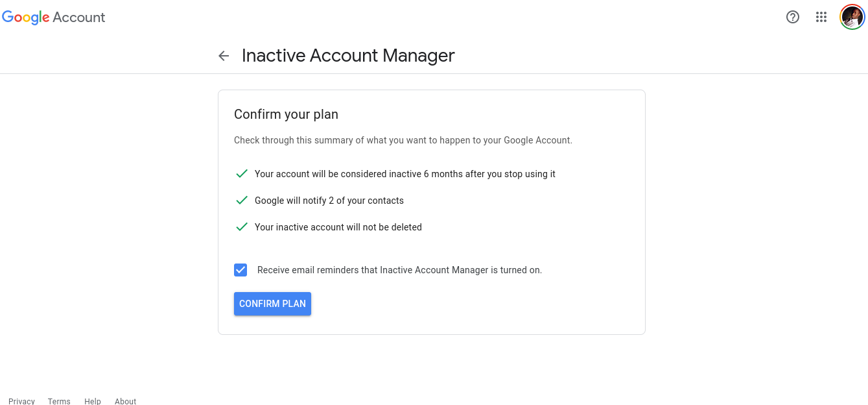Image resolution: width=868 pixels, height=405 pixels.
Task: Open the Help footer link
Action: click(x=93, y=401)
